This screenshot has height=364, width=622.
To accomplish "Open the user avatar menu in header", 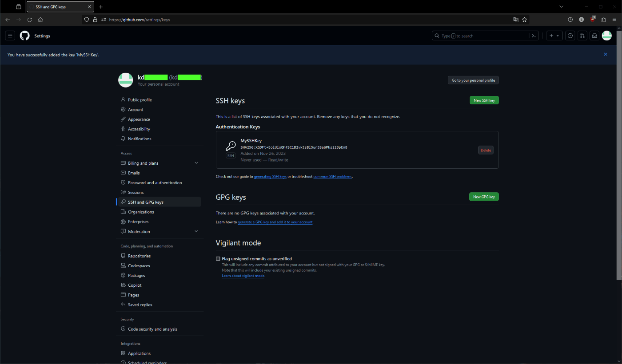I will [x=606, y=36].
